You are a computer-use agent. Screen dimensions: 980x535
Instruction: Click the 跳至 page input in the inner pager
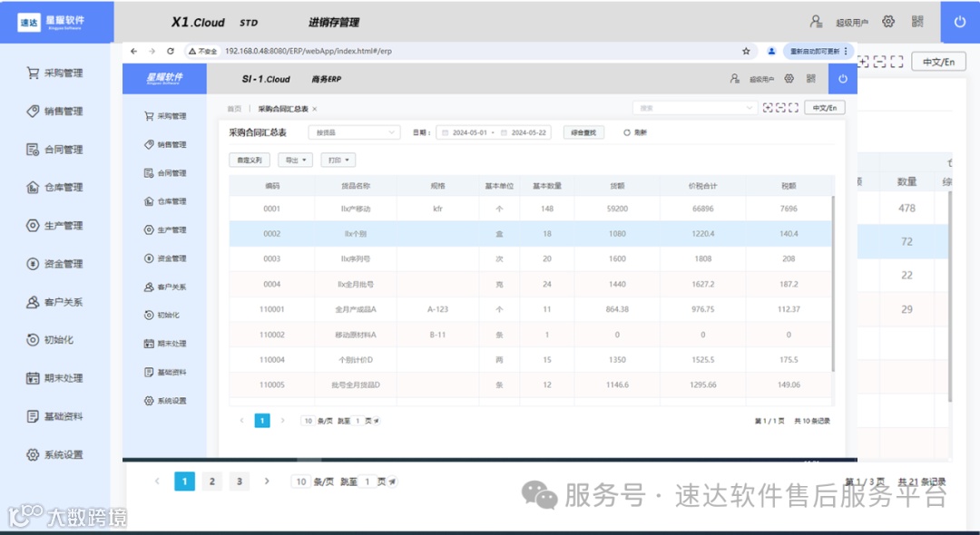tap(358, 421)
